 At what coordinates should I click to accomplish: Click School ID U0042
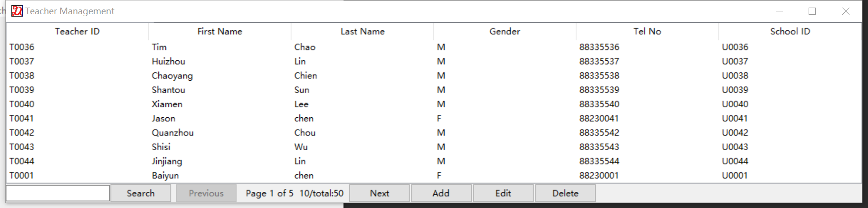click(x=735, y=132)
